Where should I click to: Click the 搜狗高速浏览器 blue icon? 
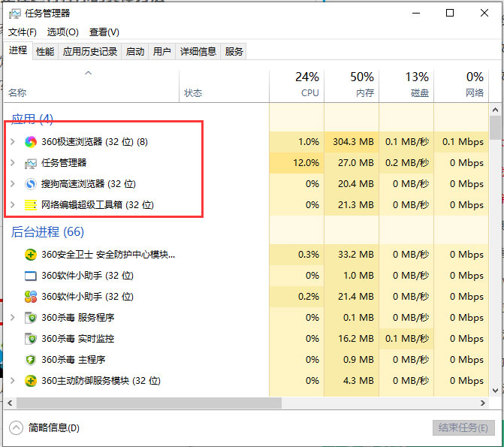tap(31, 184)
